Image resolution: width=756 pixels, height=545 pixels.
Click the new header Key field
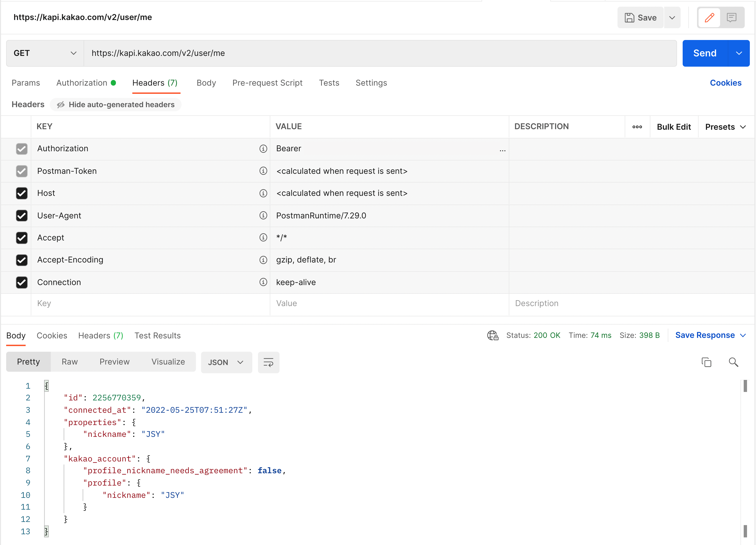click(x=150, y=304)
